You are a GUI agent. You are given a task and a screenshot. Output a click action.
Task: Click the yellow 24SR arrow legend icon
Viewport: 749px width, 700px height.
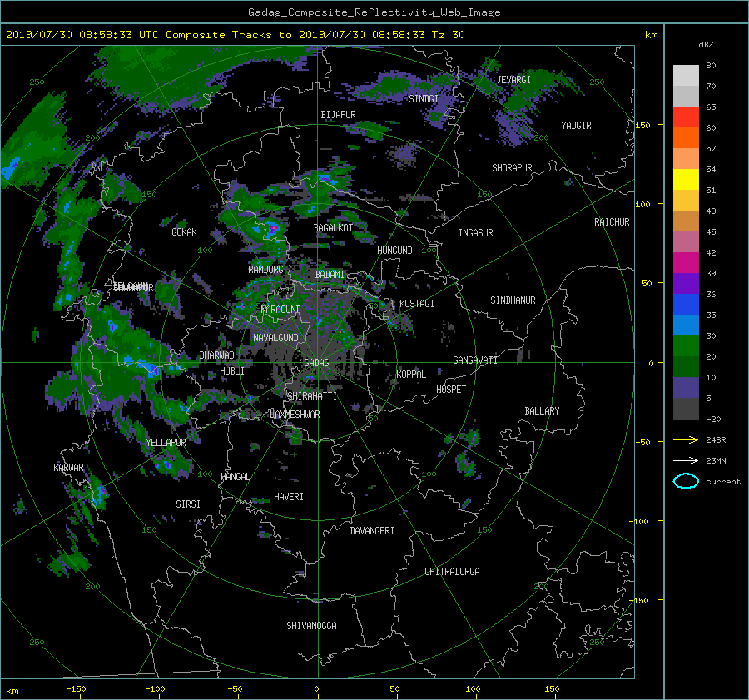click(686, 439)
